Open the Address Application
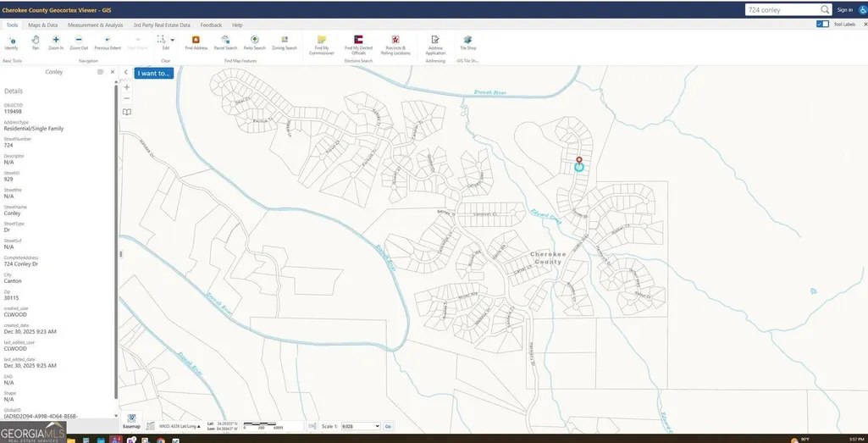The image size is (868, 443). pos(435,45)
